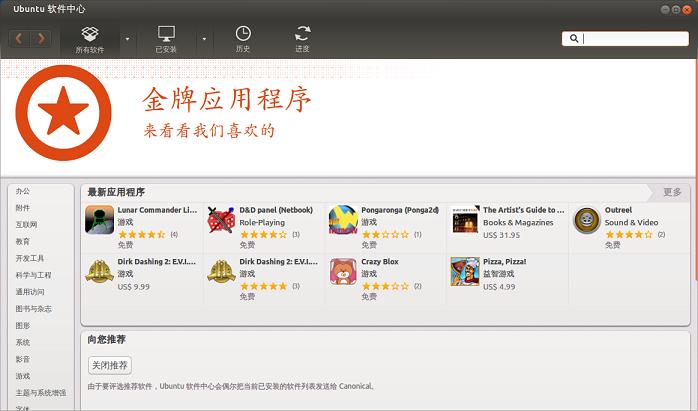Select the 教育 category
Viewport: 698px width, 411px height.
click(23, 241)
